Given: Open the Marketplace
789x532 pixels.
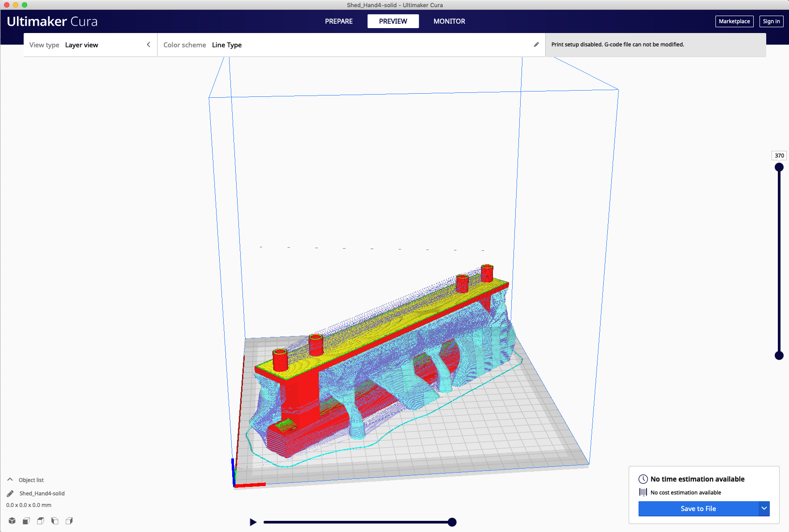Looking at the screenshot, I should tap(734, 21).
